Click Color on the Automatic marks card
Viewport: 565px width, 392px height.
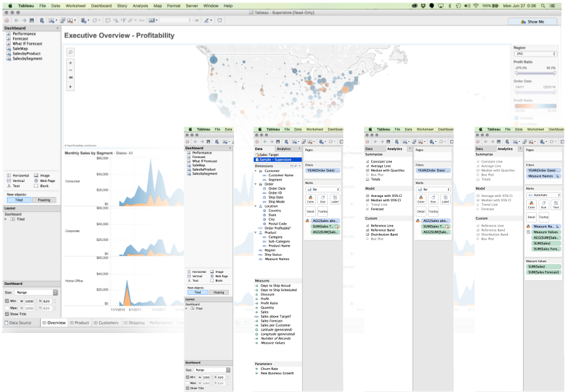pyautogui.click(x=532, y=204)
